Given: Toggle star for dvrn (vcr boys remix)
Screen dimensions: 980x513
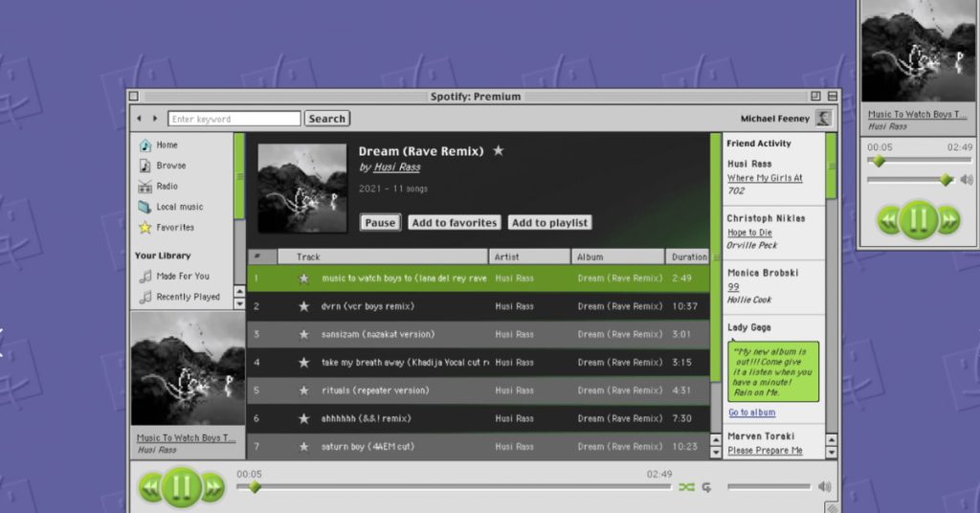Looking at the screenshot, I should (x=303, y=307).
